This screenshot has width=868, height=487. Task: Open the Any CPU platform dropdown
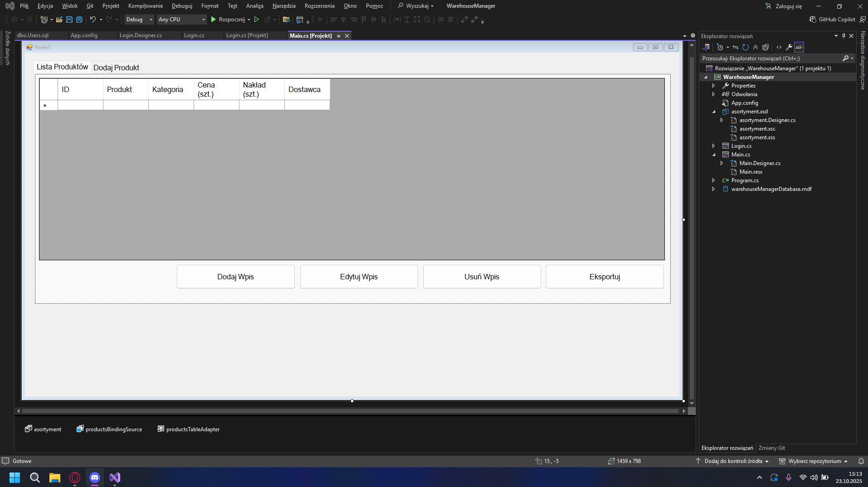click(x=181, y=19)
